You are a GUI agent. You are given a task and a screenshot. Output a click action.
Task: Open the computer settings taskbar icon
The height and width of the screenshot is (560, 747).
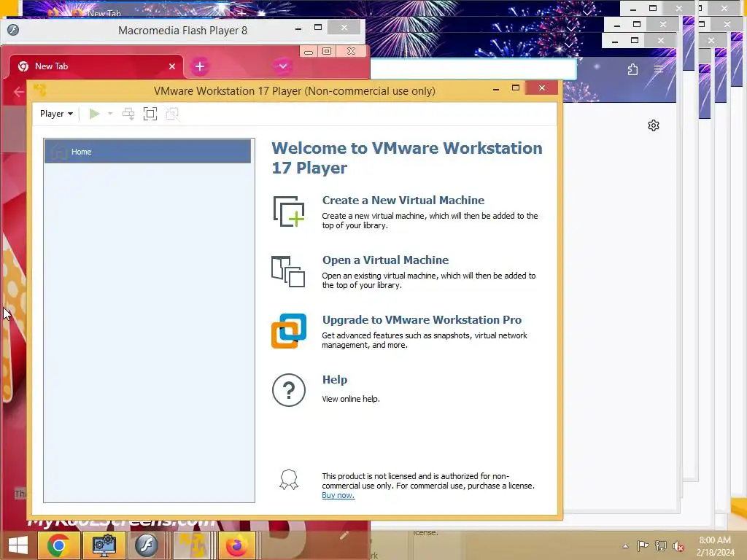point(104,545)
